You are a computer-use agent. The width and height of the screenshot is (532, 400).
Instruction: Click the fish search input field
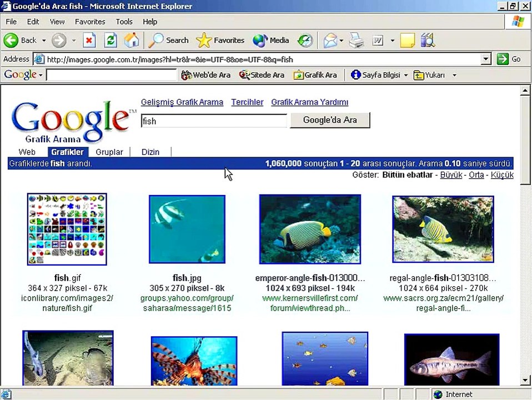[x=214, y=121]
